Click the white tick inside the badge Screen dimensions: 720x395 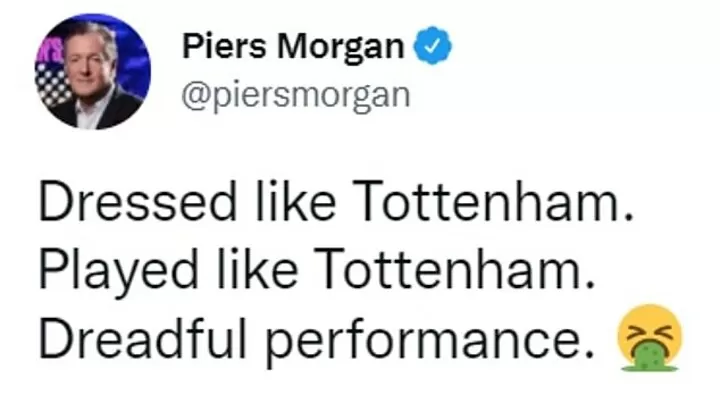tap(433, 45)
